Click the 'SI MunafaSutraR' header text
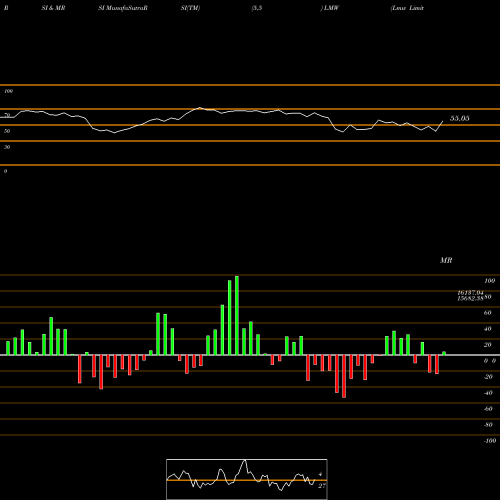 tap(123, 8)
